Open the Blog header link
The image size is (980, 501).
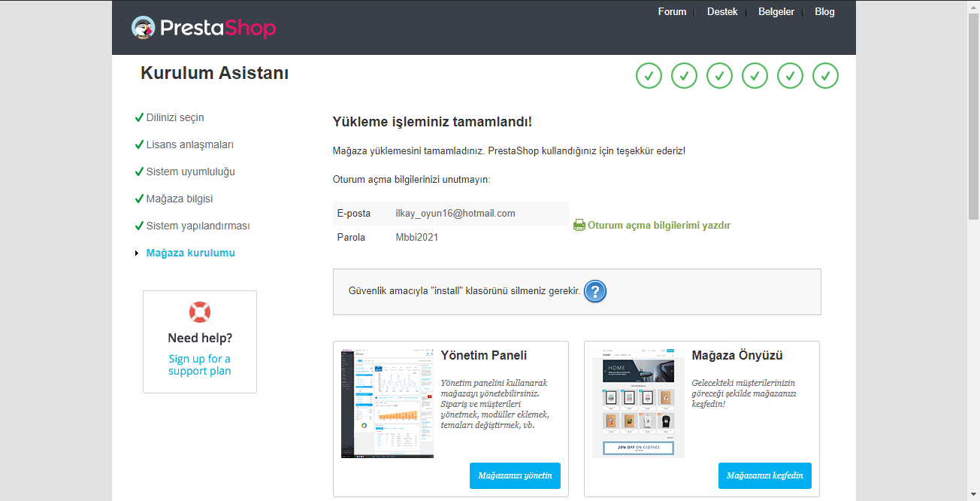click(824, 11)
